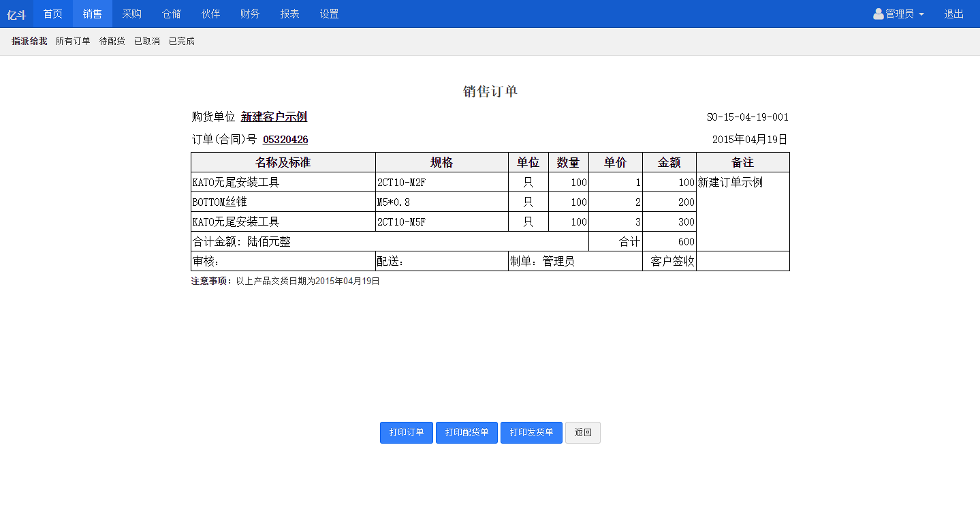Go to the 财务 finance section
Screen dimensions: 980x507
250,14
